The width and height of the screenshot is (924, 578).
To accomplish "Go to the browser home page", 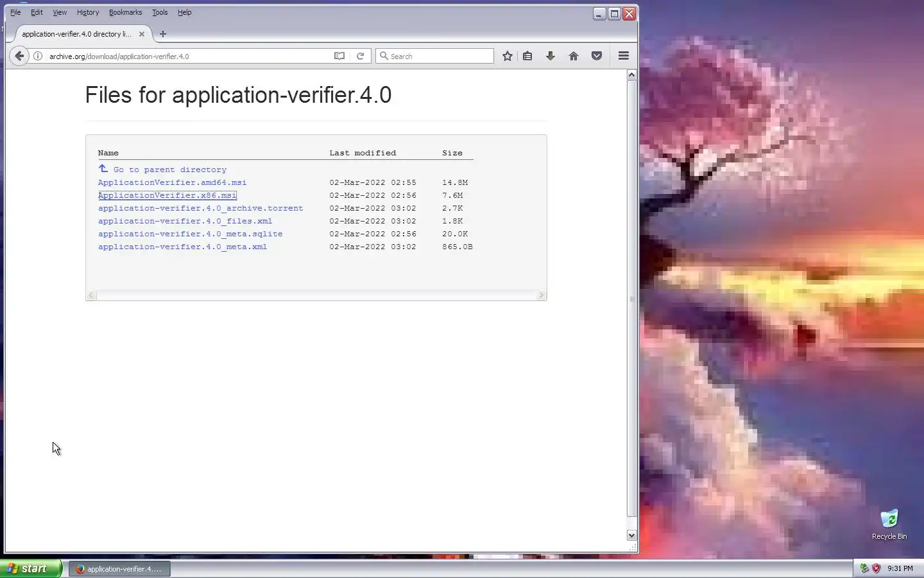I will click(574, 56).
